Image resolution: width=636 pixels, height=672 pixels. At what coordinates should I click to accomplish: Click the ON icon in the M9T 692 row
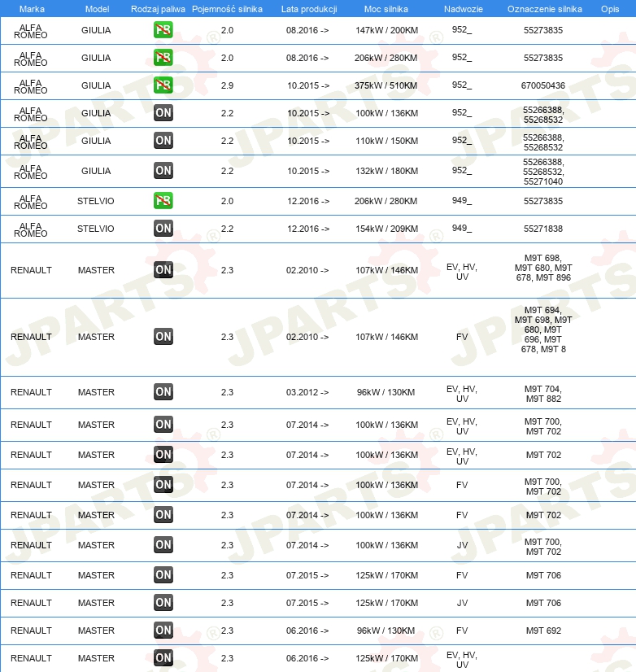[163, 631]
